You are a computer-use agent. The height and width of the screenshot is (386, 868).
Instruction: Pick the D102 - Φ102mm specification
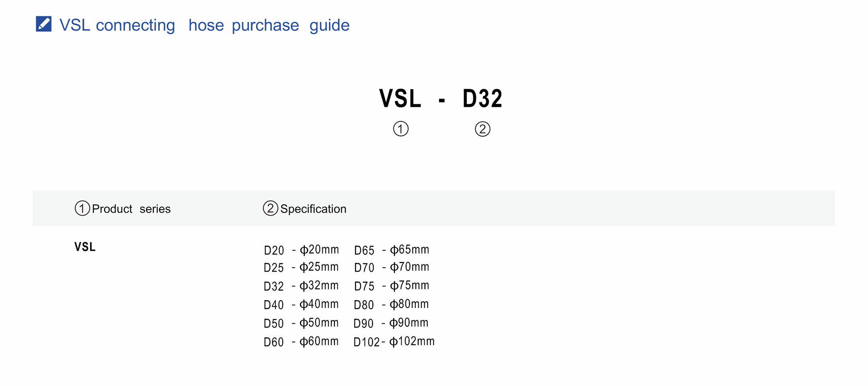tap(394, 341)
